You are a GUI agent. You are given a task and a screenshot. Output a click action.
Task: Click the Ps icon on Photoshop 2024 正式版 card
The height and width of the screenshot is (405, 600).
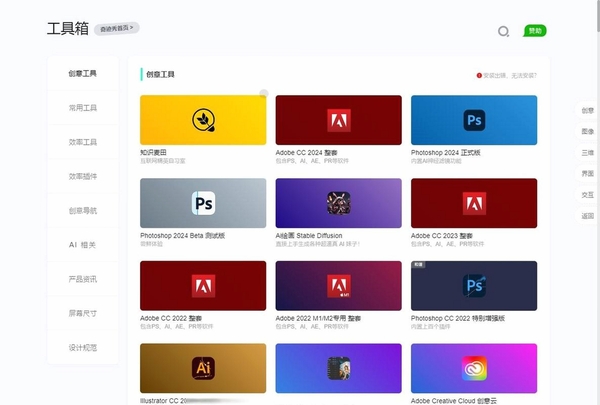tap(474, 120)
